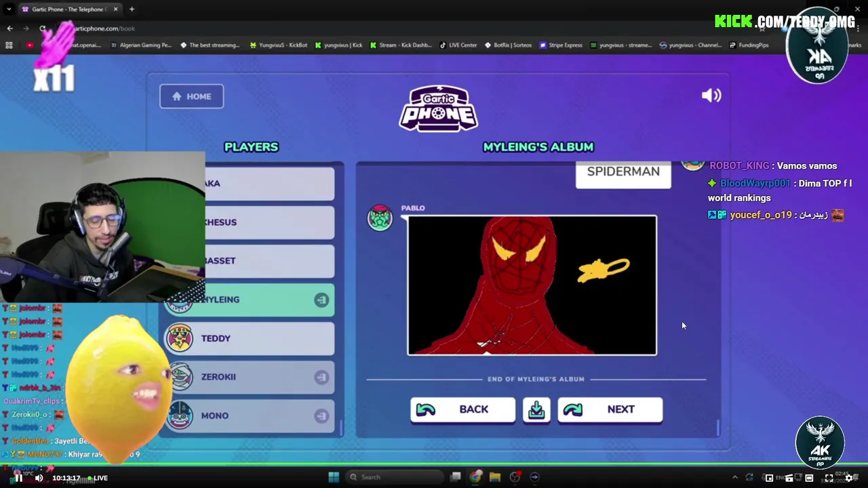Select player TEDDY in the players list

(250, 338)
